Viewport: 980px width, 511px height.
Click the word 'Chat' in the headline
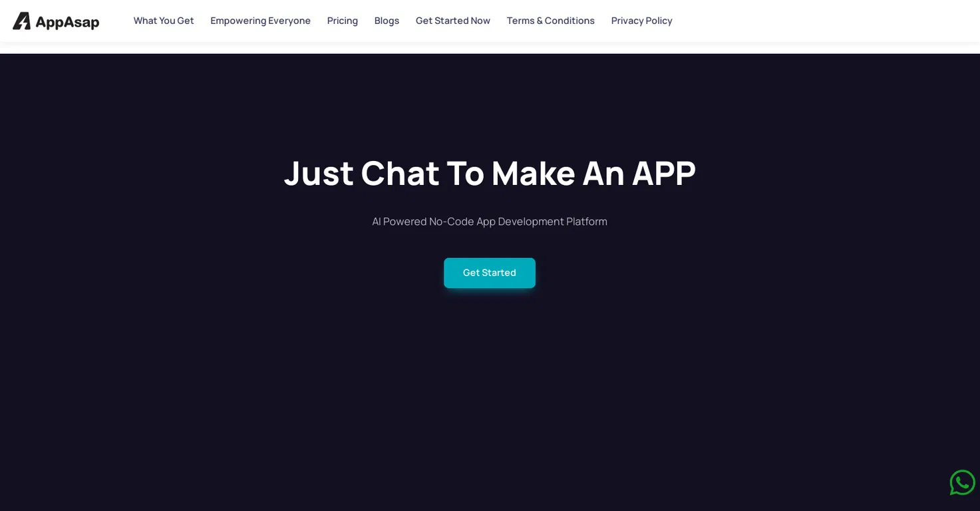click(400, 173)
